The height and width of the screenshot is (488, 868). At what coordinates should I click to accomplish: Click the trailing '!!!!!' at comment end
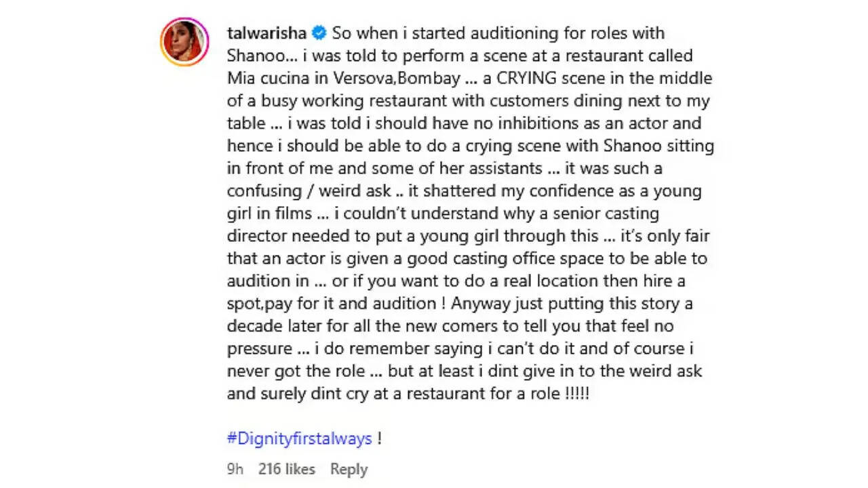point(576,394)
